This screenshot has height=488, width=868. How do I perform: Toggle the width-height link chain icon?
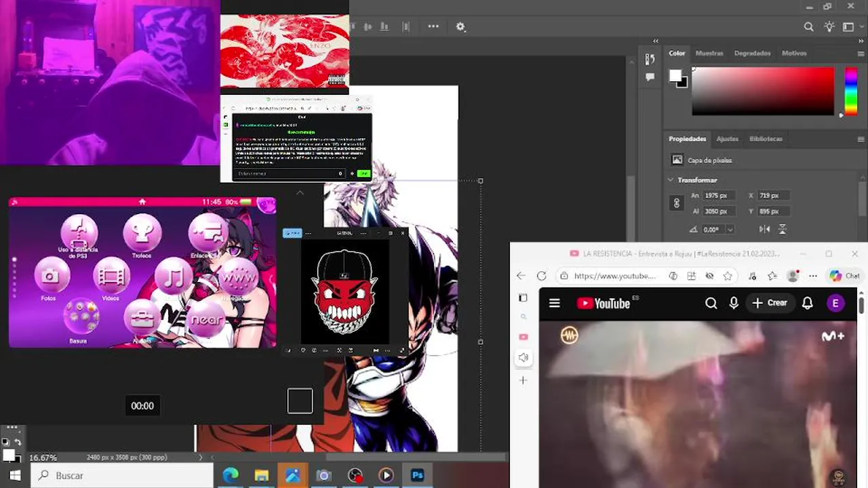pos(676,203)
